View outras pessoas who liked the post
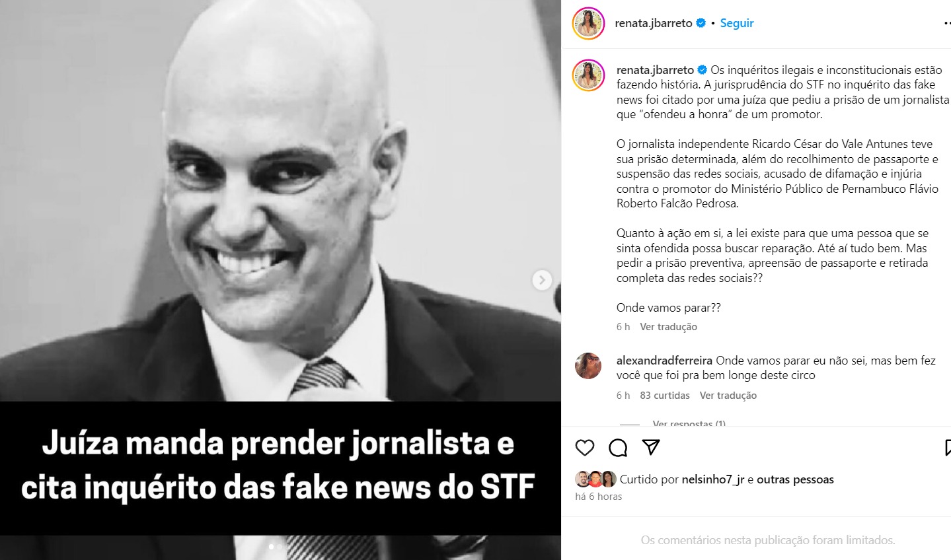Viewport: 951px width, 560px height. pyautogui.click(x=795, y=479)
